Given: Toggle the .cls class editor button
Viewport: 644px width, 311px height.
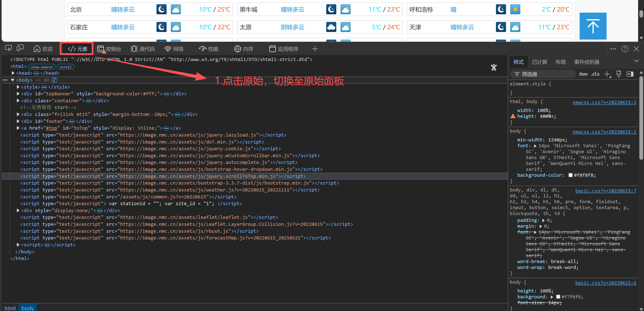Looking at the screenshot, I should (595, 74).
